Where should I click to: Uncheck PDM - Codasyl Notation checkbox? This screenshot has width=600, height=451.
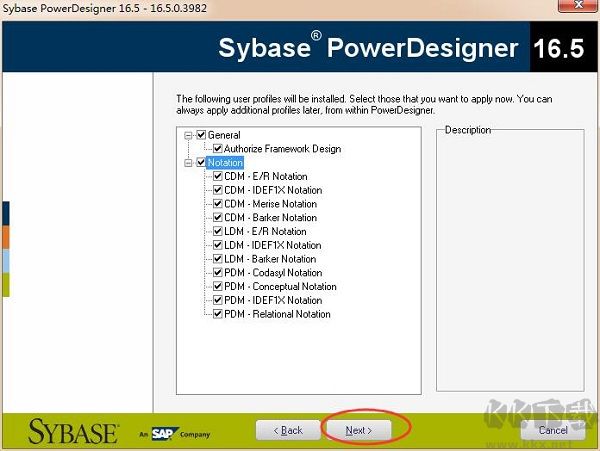tap(217, 272)
